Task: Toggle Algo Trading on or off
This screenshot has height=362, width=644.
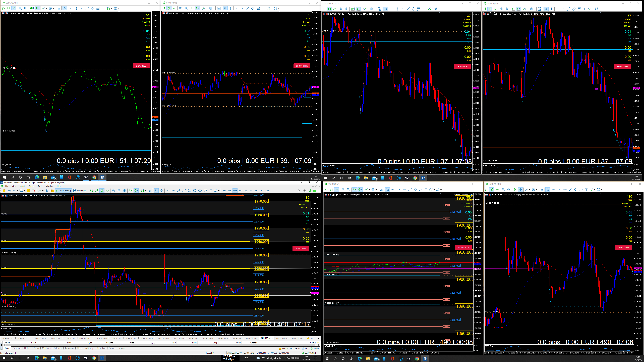Action: 64,191
